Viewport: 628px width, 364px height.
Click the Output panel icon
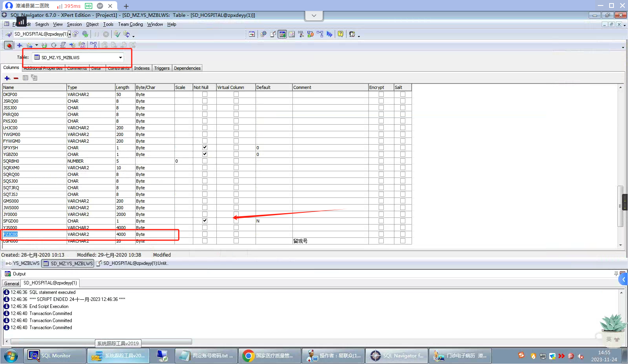[x=7, y=274]
